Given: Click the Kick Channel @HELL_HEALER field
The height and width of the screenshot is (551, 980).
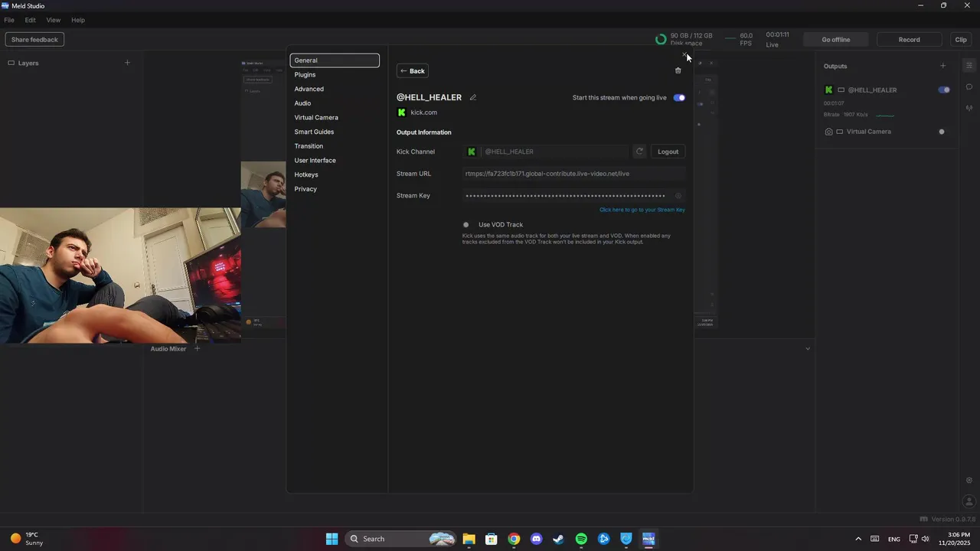Looking at the screenshot, I should click(545, 152).
